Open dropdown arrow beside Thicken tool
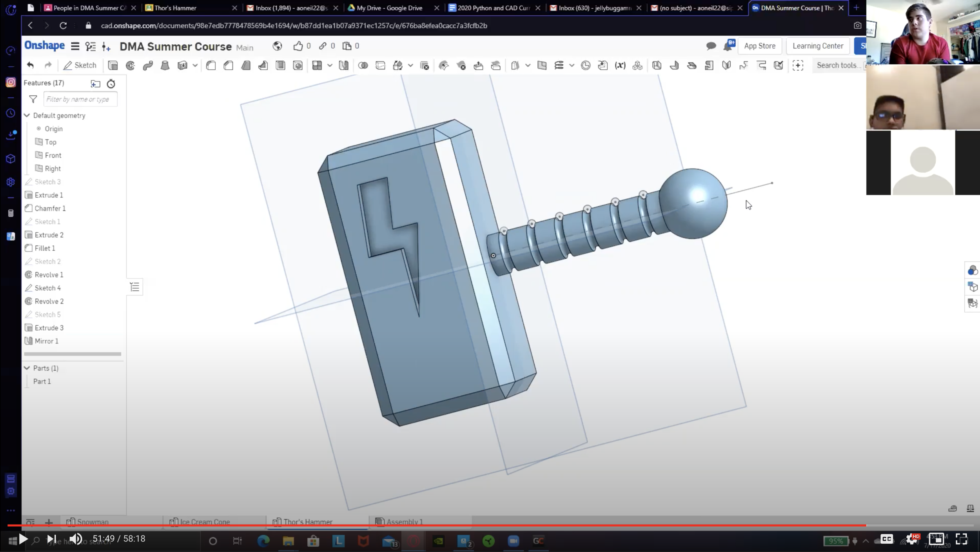 coord(195,65)
